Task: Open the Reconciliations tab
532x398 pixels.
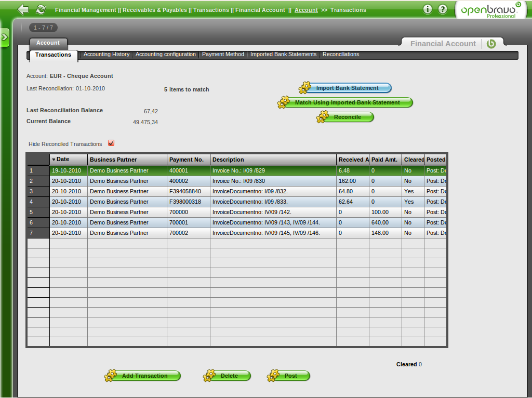Action: pyautogui.click(x=341, y=54)
